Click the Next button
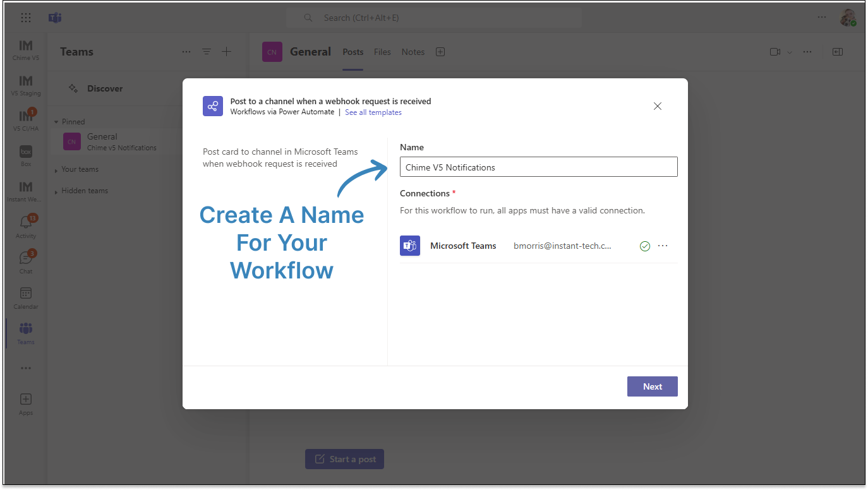 point(653,386)
